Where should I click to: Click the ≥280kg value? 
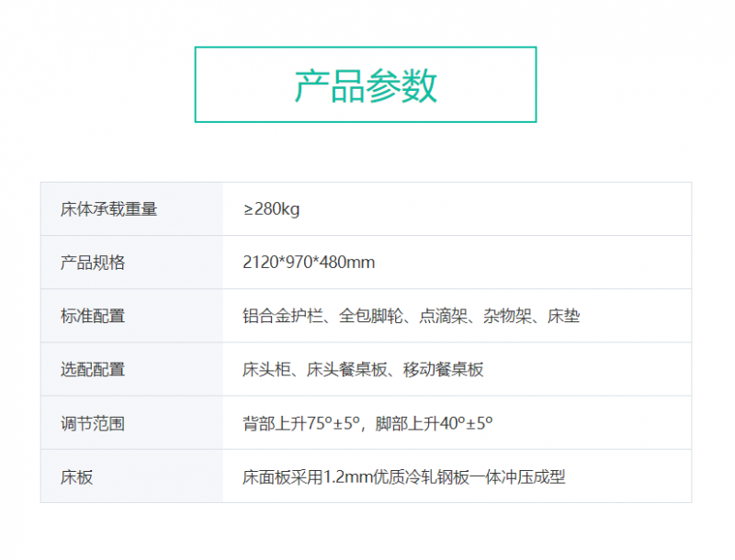point(271,209)
